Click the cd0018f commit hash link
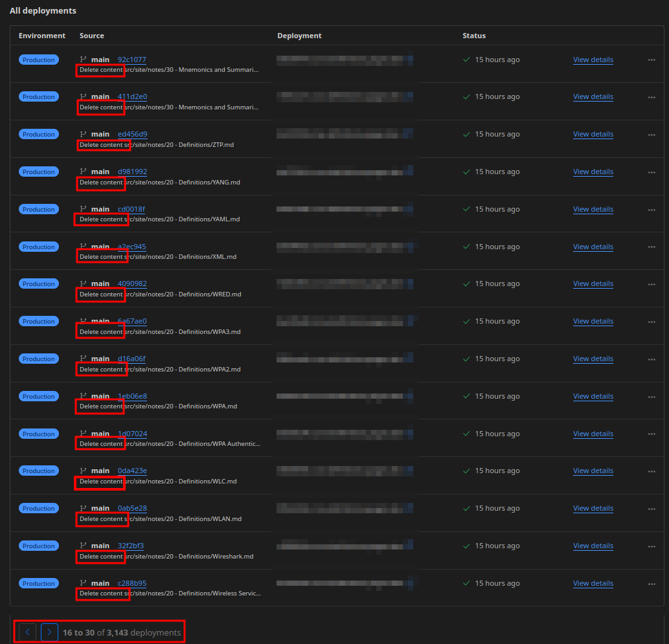 [x=131, y=209]
